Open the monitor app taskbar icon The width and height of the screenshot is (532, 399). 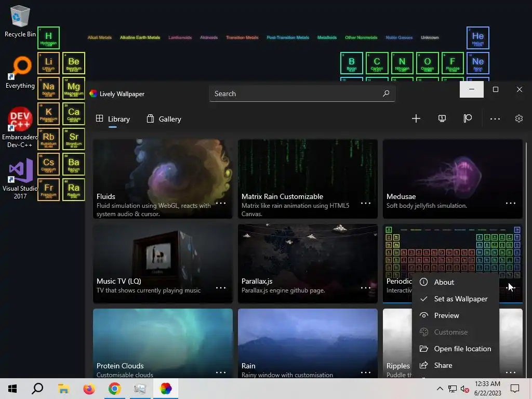tap(140, 389)
